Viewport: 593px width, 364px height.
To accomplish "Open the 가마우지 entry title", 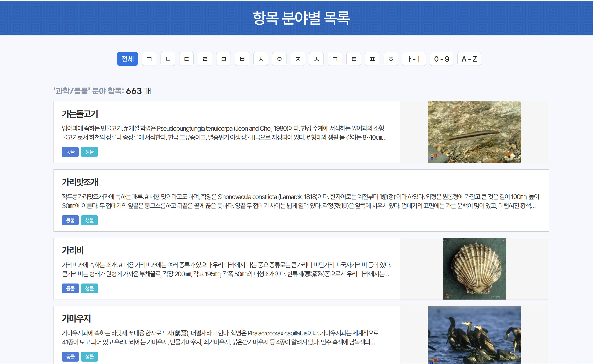I will click(x=76, y=318).
